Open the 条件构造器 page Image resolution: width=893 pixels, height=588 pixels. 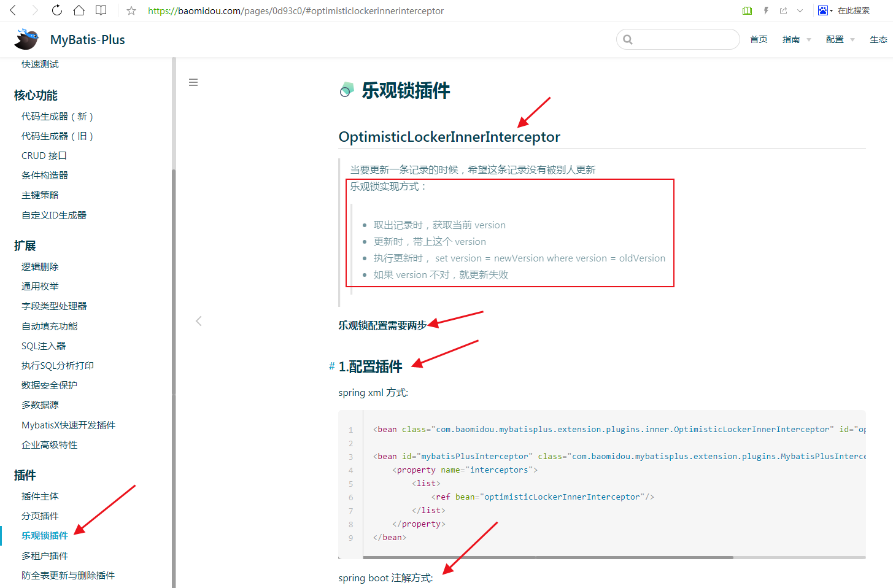pyautogui.click(x=45, y=176)
